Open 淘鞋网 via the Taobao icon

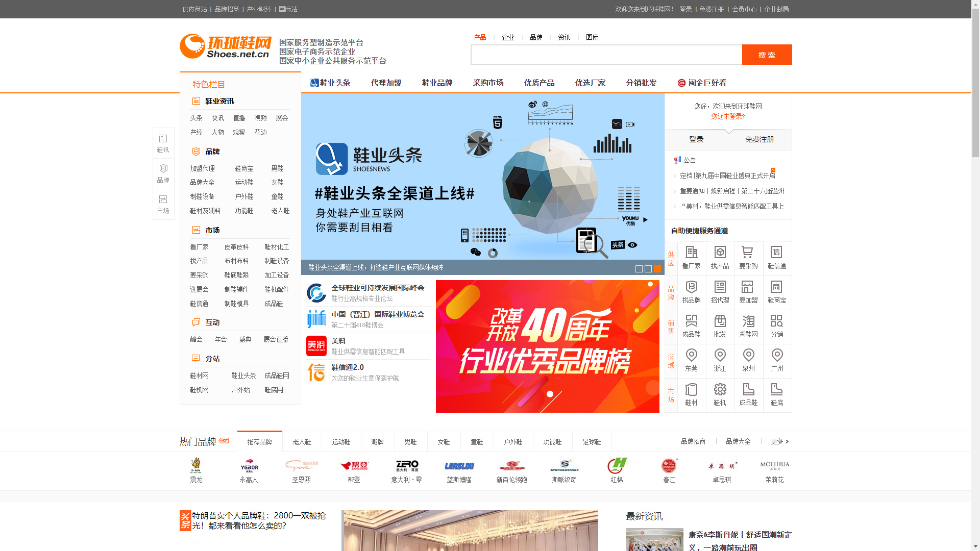748,321
